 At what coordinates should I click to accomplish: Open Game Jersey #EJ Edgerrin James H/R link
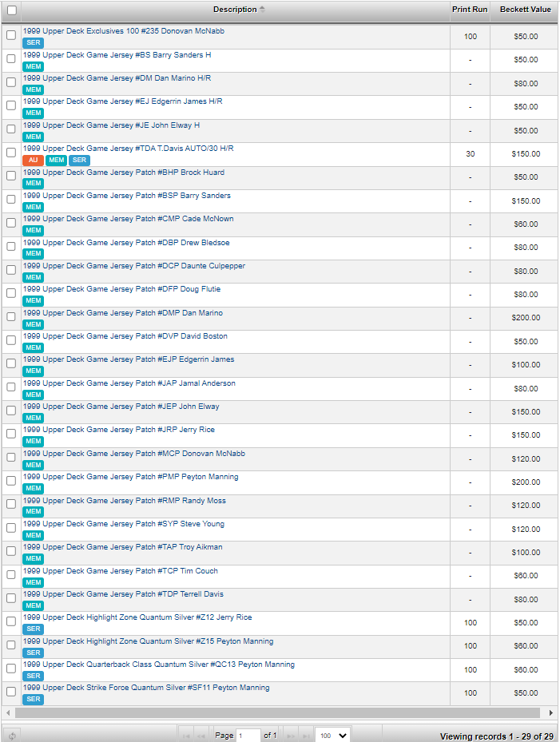(122, 101)
